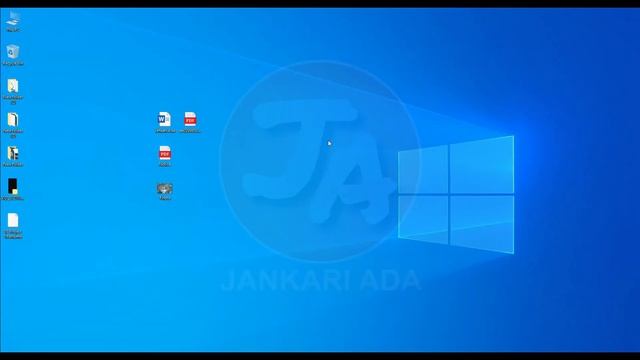Viewport: 640px width, 360px height.
Task: Select the This PC desktop icon
Action: [13, 19]
